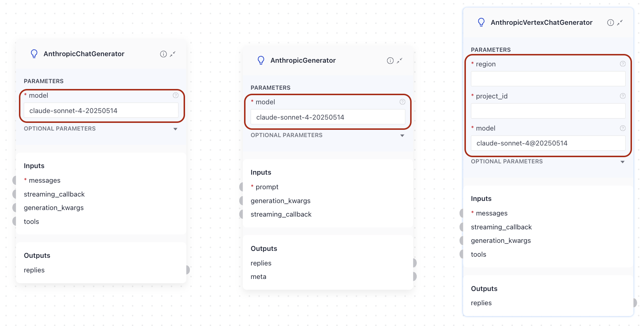
Task: Click help icon beside project_id parameter
Action: click(x=623, y=96)
